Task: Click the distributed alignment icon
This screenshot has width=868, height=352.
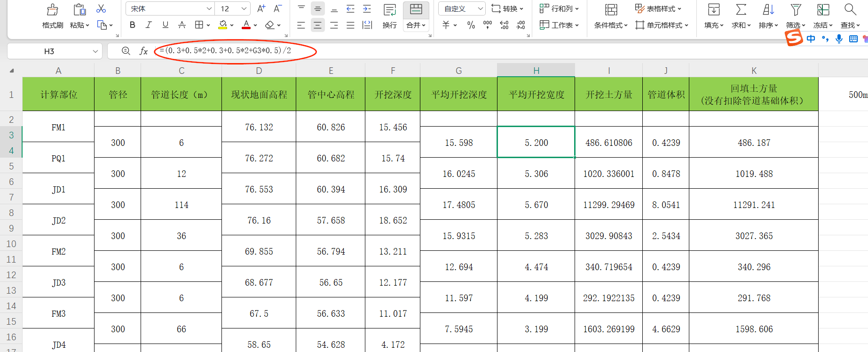Action: [367, 25]
